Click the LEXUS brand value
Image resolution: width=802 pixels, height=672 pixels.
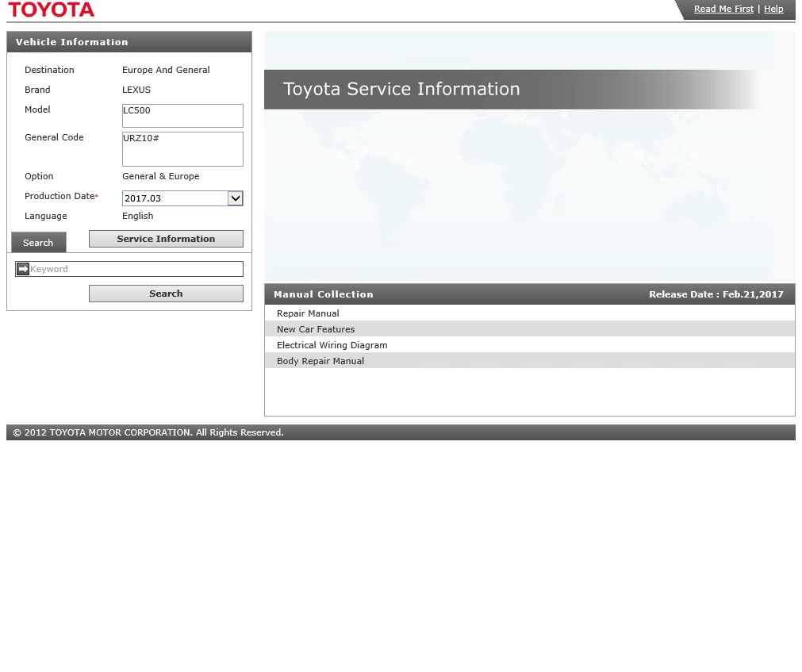coord(136,90)
